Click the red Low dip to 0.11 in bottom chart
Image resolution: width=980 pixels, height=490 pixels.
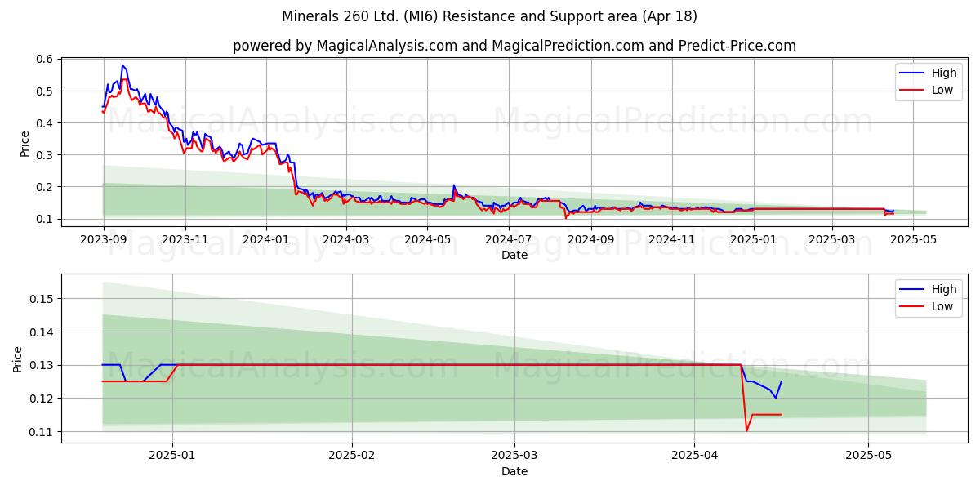pos(746,430)
